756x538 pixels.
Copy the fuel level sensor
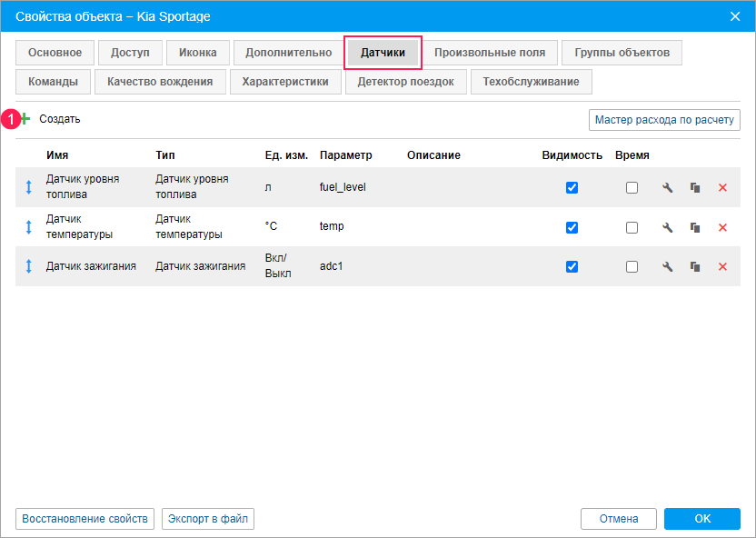(695, 187)
